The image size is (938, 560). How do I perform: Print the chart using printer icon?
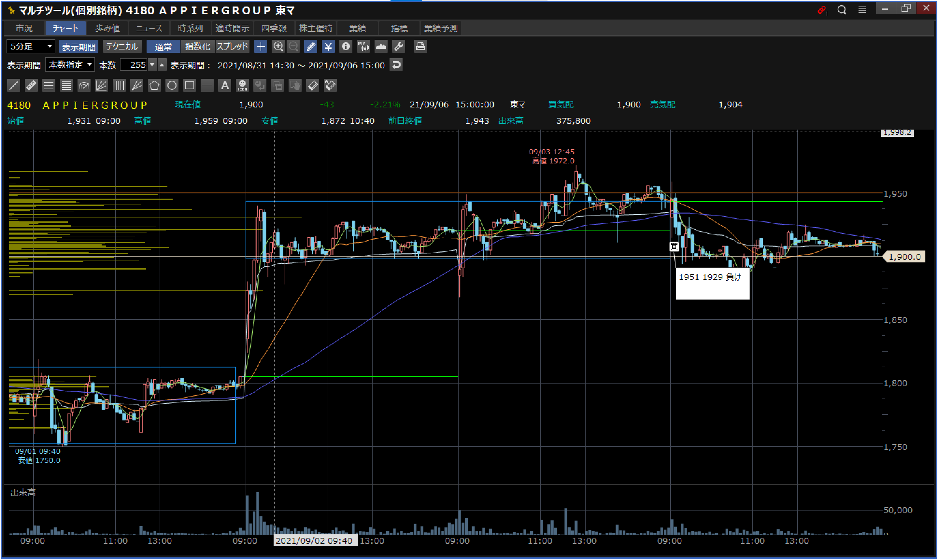(420, 47)
